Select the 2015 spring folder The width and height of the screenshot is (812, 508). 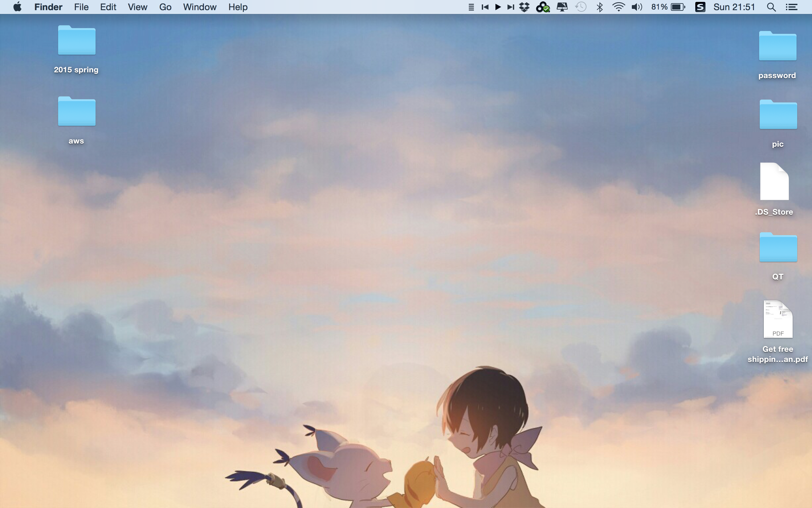point(76,40)
